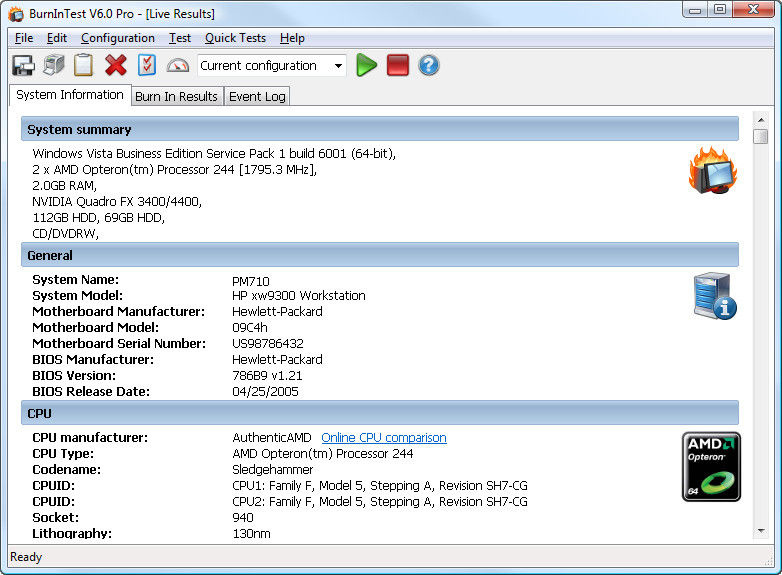Follow the Online CPU comparison link
The height and width of the screenshot is (575, 782).
383,438
